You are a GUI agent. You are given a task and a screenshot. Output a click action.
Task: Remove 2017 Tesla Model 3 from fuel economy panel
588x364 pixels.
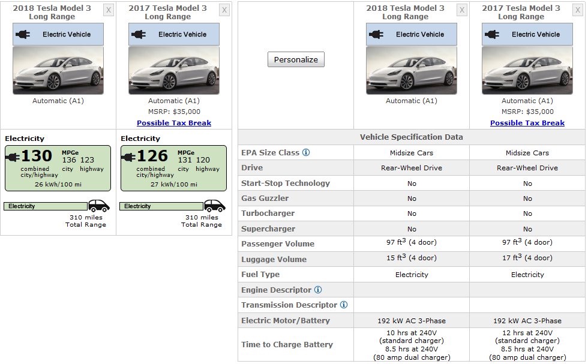pos(224,10)
